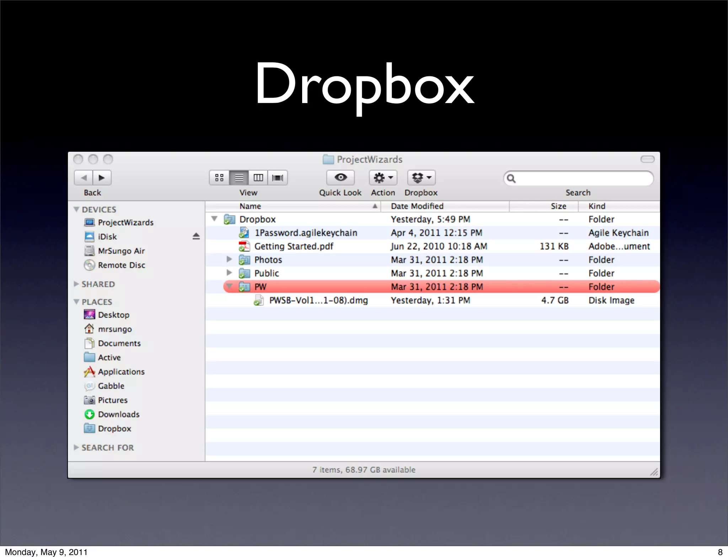Click the status bar '7 items, 68.97 GB available'
Screen dimensions: 728x560
click(x=364, y=470)
